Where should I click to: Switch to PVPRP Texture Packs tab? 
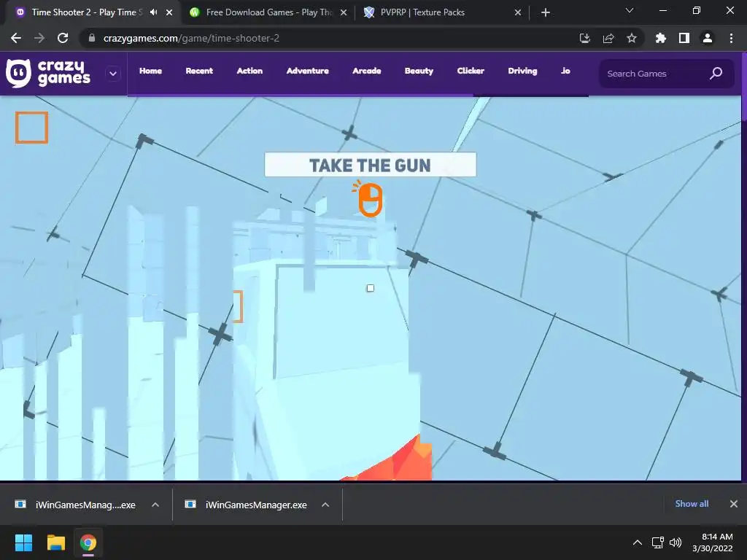[422, 12]
